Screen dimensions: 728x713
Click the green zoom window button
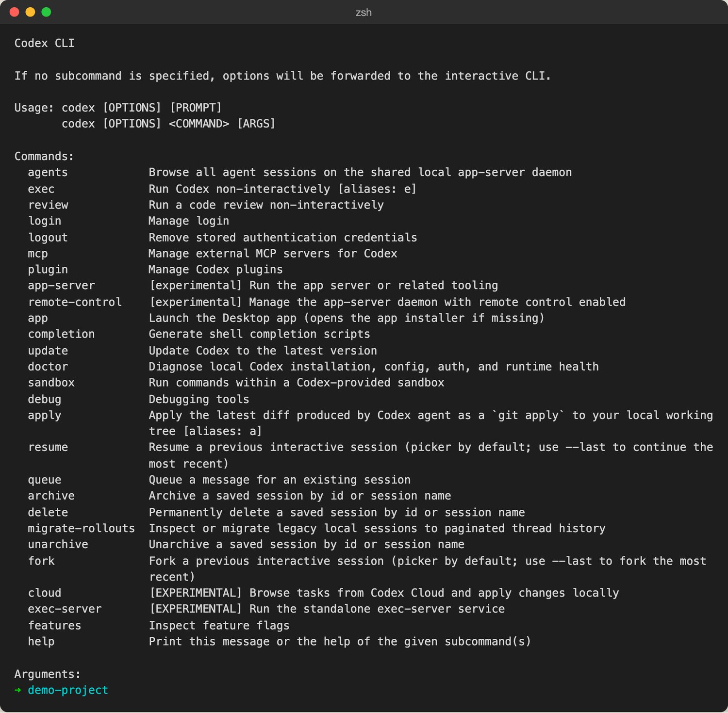click(x=46, y=12)
